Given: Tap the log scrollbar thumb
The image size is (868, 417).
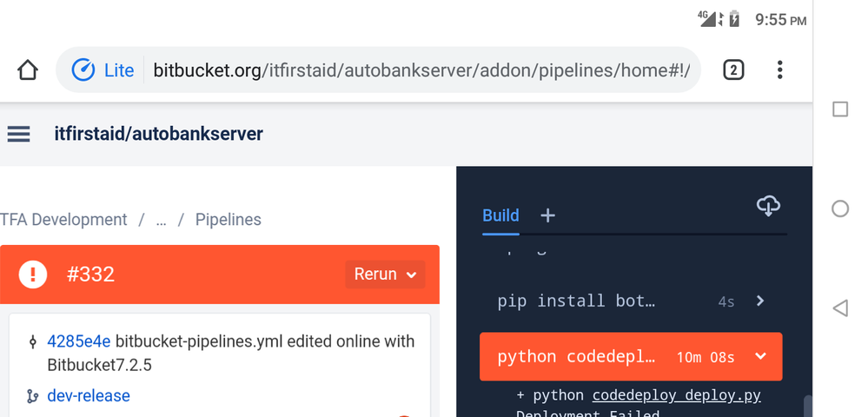Looking at the screenshot, I should 808,407.
